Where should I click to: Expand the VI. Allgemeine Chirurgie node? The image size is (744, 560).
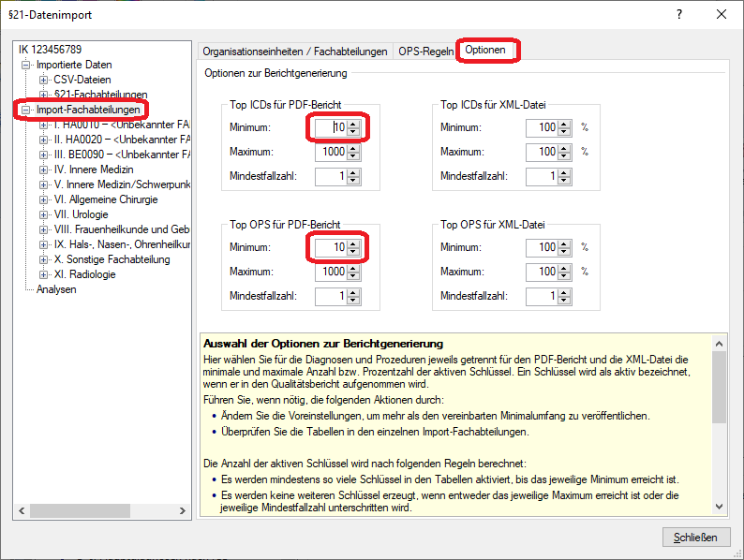[43, 199]
